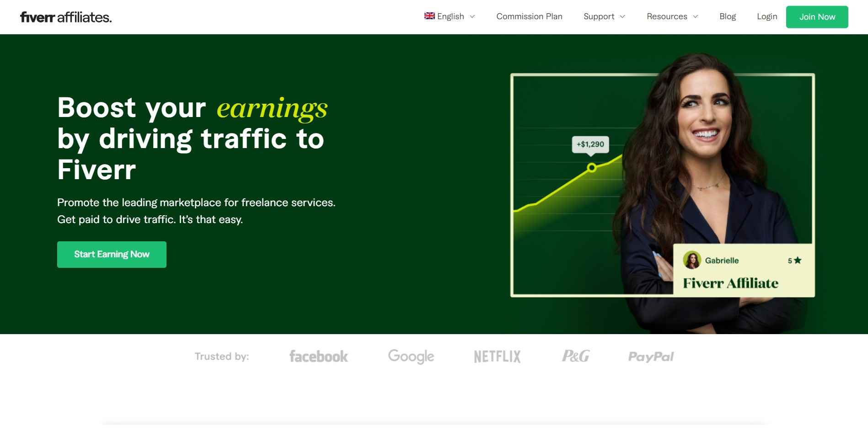Click the PayPal logo

tap(651, 357)
